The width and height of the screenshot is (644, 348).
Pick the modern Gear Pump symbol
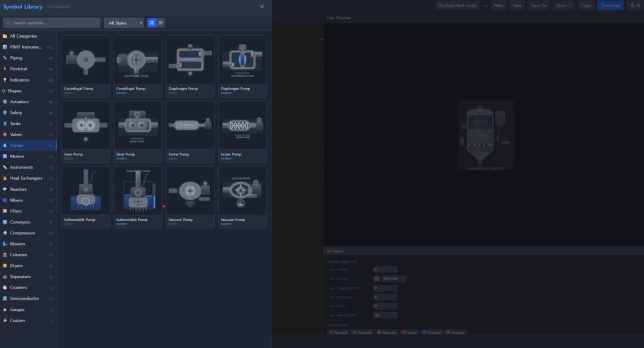138,132
